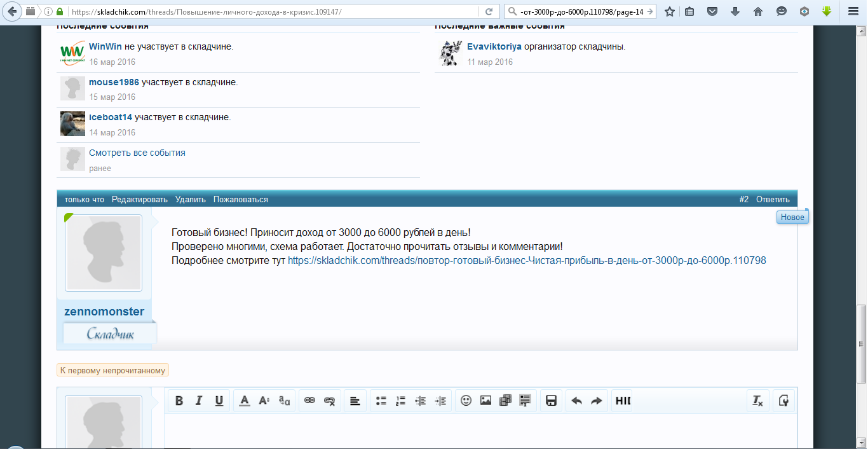The height and width of the screenshot is (449, 868).
Task: Toggle the BB code source mode
Action: 783,401
